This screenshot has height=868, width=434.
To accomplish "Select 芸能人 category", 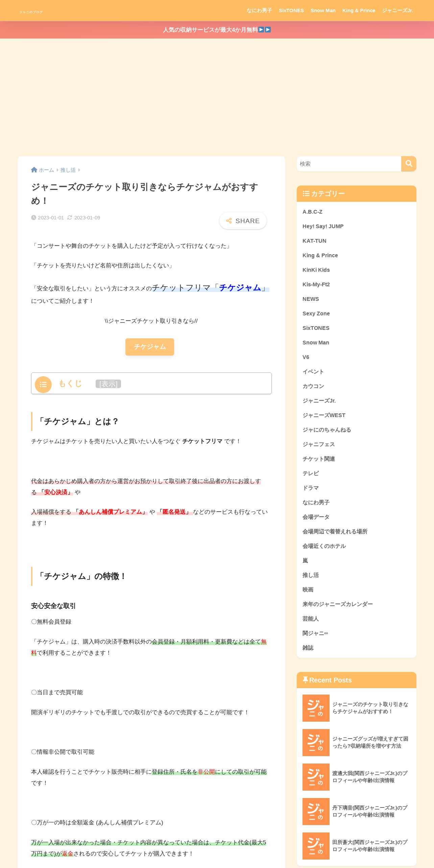I will click(311, 619).
